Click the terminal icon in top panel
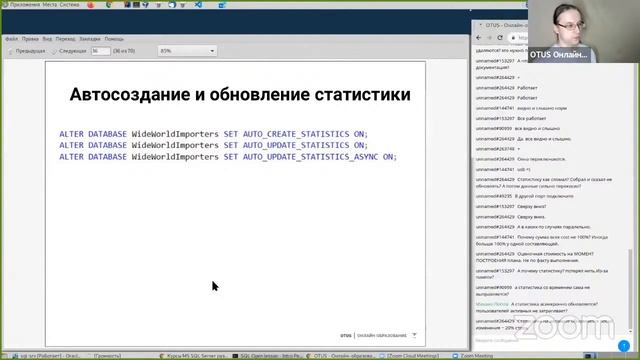Image resolution: width=640 pixels, height=360 pixels. 136,5
